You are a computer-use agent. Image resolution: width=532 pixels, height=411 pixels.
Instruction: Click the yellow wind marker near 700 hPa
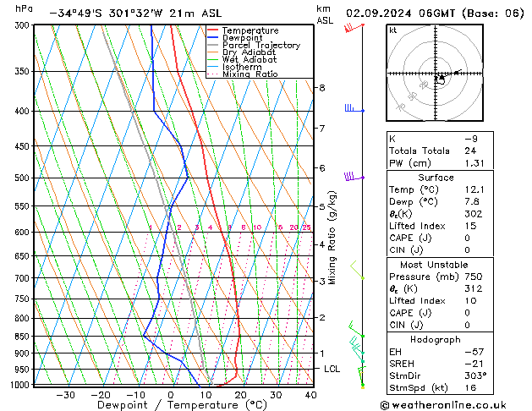(357, 271)
